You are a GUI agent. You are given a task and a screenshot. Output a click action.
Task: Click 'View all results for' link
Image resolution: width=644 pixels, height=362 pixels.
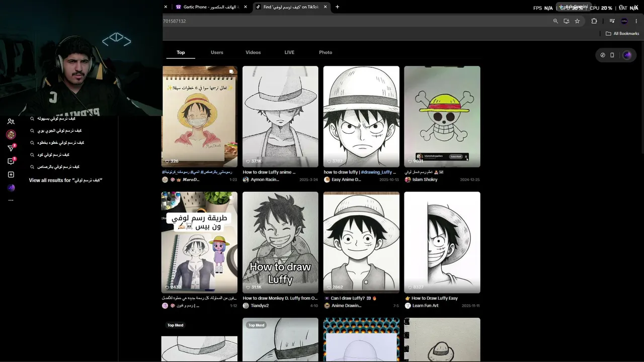pos(65,180)
